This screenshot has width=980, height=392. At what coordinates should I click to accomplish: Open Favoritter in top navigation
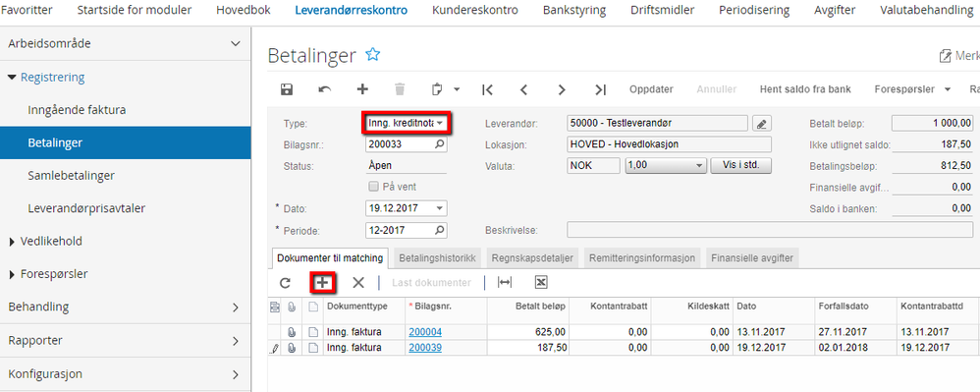27,10
